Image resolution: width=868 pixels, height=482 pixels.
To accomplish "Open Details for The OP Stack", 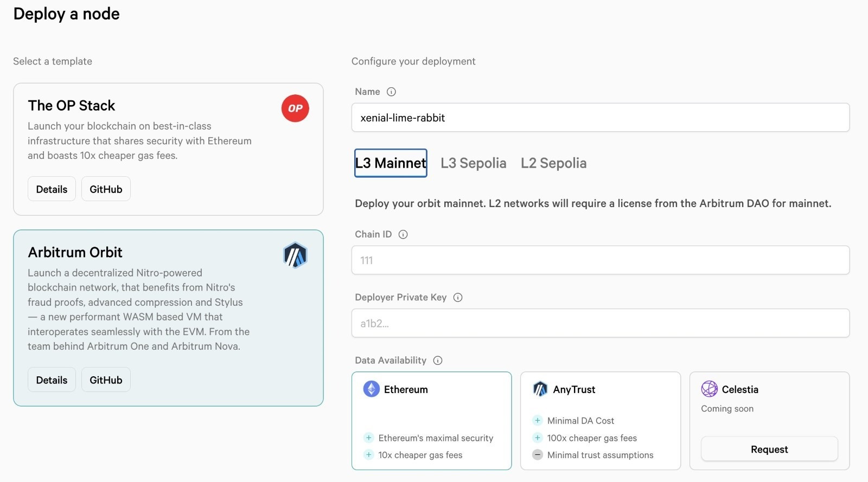I will 52,189.
